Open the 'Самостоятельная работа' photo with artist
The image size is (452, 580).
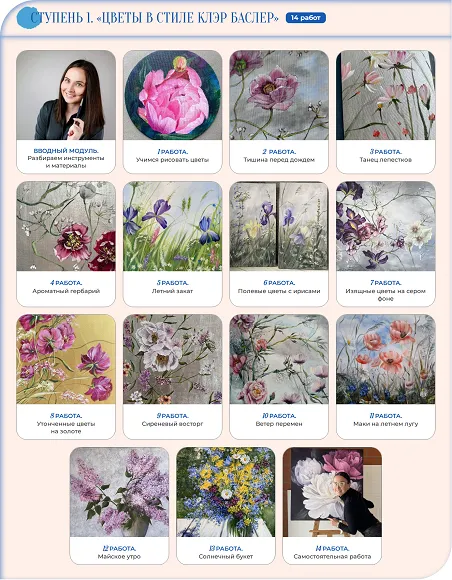332,492
